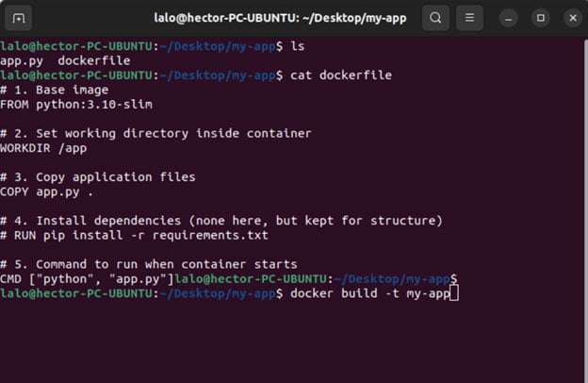Click the 'docker build -t my-app' command
Screen dimensions: 588x383
pos(370,293)
